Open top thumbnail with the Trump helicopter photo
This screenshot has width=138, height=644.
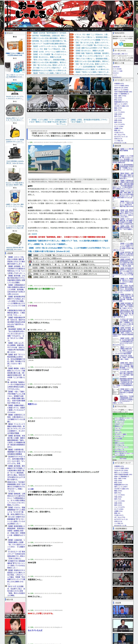(58, 86)
